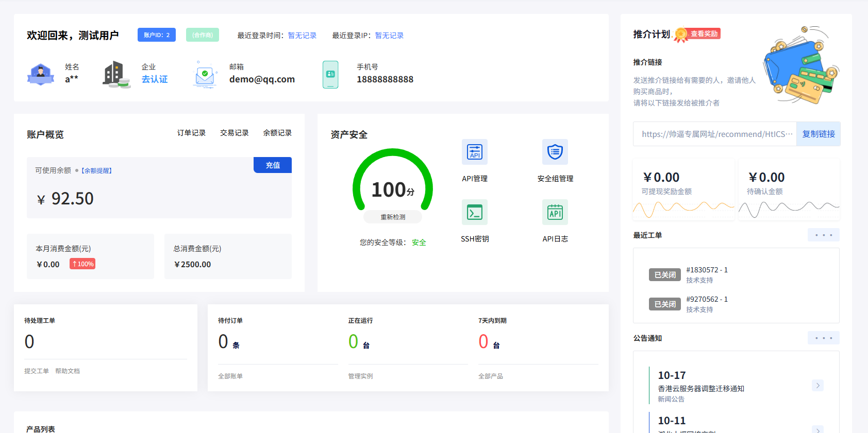Expand the 公告通知 more-options dots
Viewport: 868px width, 433px height.
823,338
